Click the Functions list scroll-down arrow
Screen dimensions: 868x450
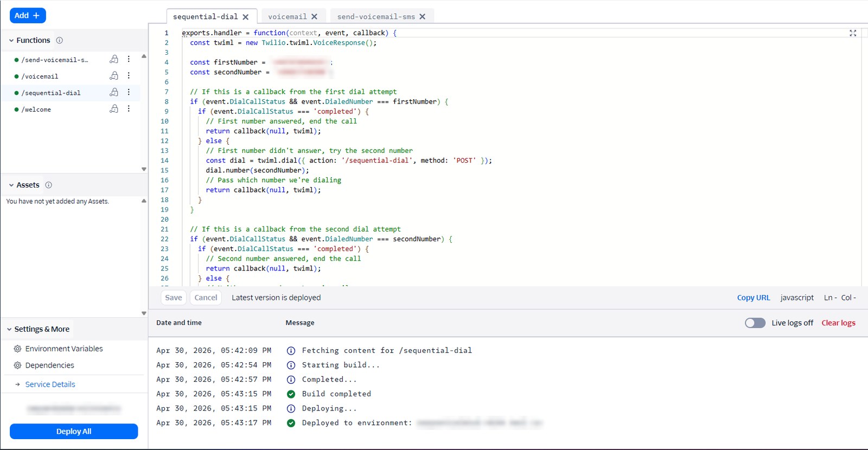coord(144,169)
